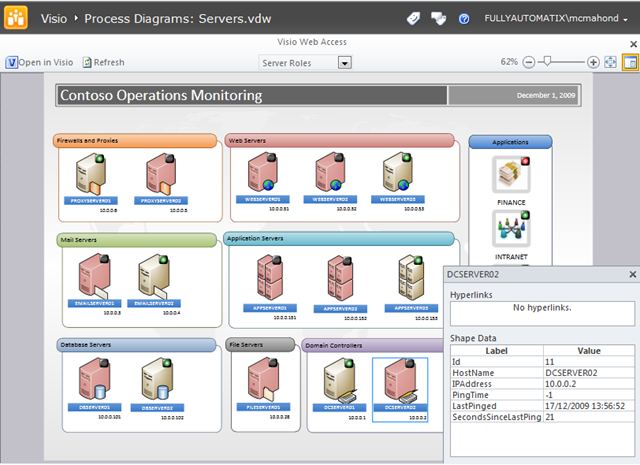
Task: Click the blue help question mark icon
Action: [464, 18]
